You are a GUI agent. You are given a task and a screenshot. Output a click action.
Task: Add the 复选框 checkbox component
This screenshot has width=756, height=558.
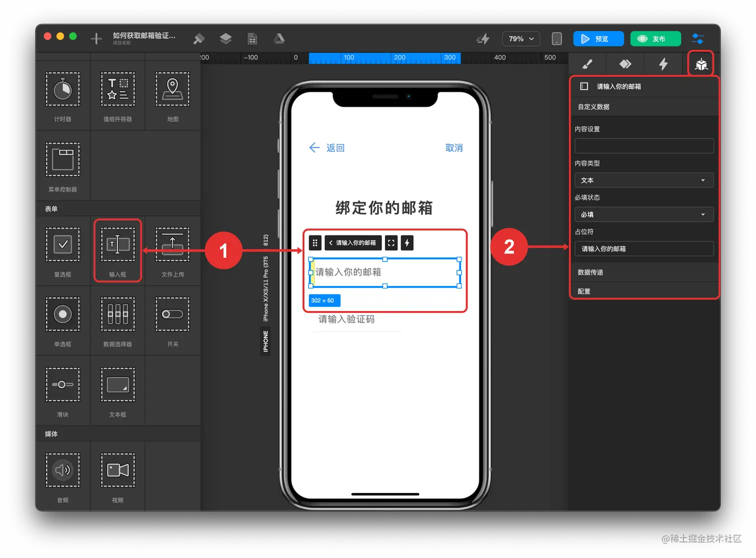pyautogui.click(x=63, y=244)
